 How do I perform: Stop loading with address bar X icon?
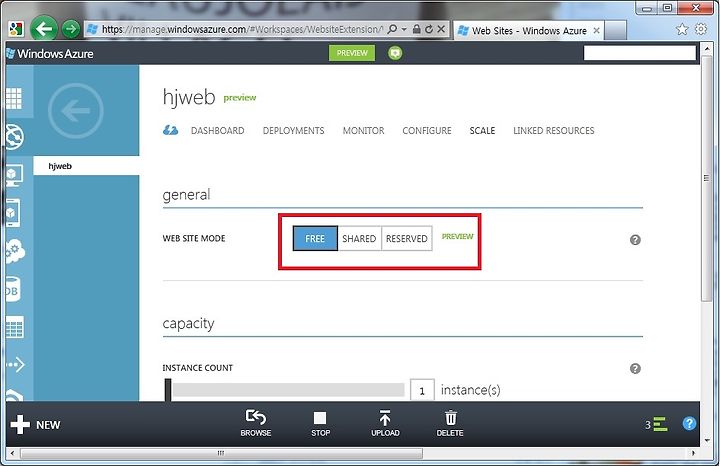(441, 29)
